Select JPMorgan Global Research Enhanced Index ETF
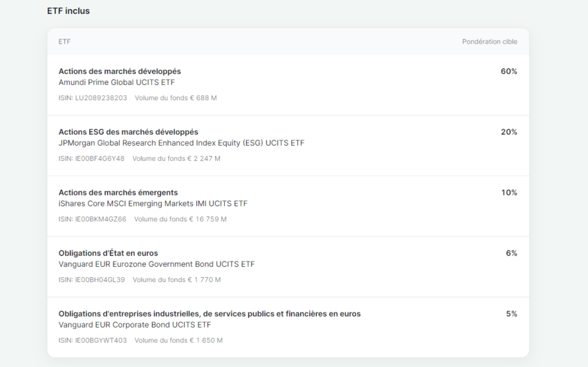 click(181, 143)
